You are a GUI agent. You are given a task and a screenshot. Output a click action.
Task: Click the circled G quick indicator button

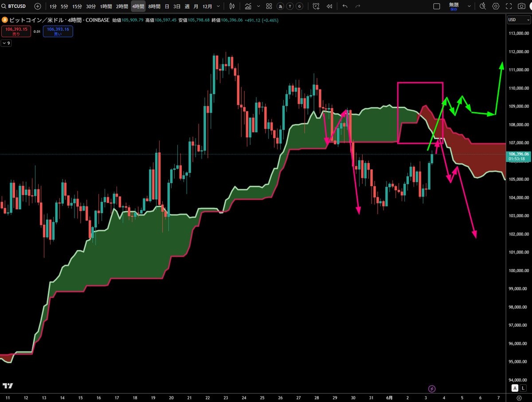coord(300,6)
